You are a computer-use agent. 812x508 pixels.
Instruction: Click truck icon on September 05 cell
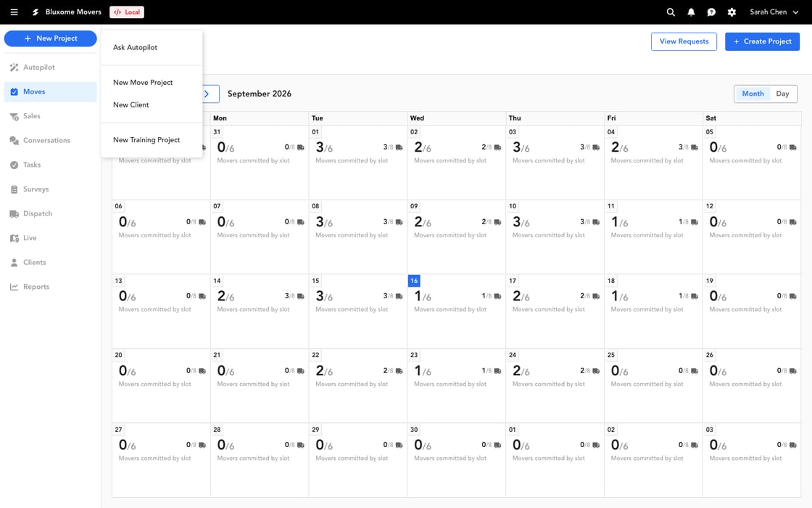click(x=793, y=148)
